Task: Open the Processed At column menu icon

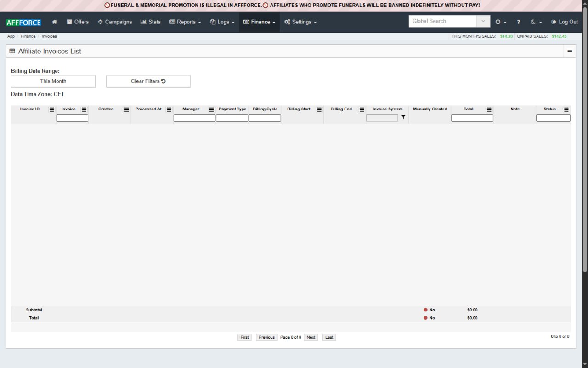Action: [169, 109]
